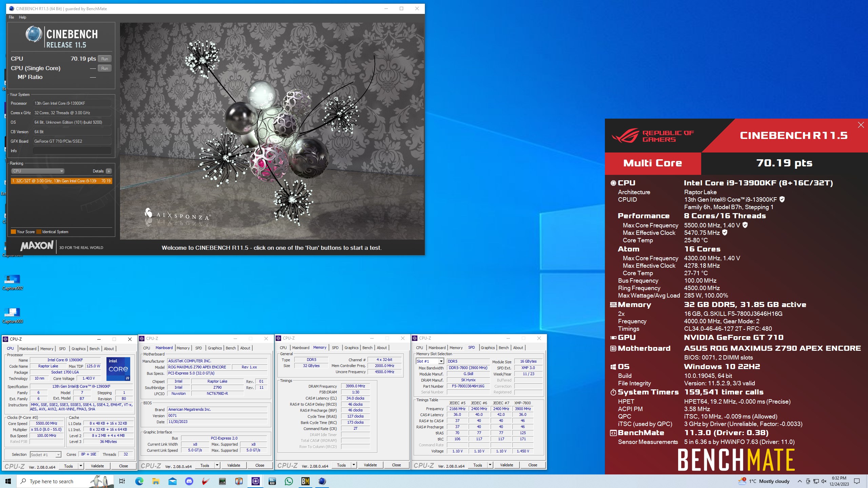Screen dimensions: 868x488
Task: Open the Socket #1 selection dropdown
Action: tap(45, 455)
